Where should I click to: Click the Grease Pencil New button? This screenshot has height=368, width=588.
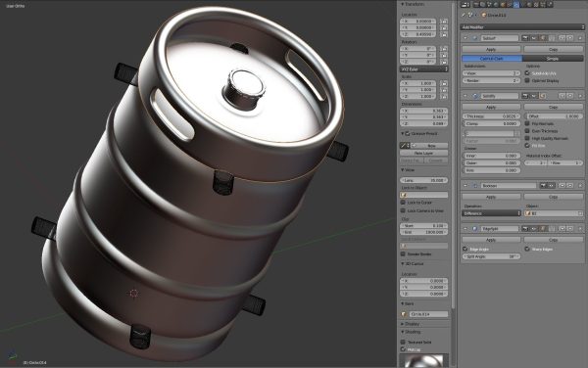click(x=429, y=145)
